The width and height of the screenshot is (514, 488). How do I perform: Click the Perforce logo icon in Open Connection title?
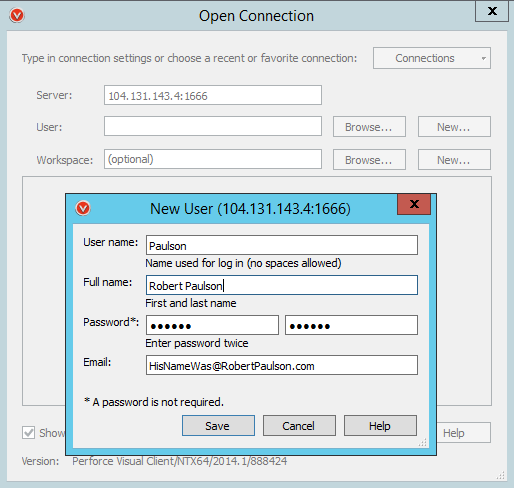(17, 16)
